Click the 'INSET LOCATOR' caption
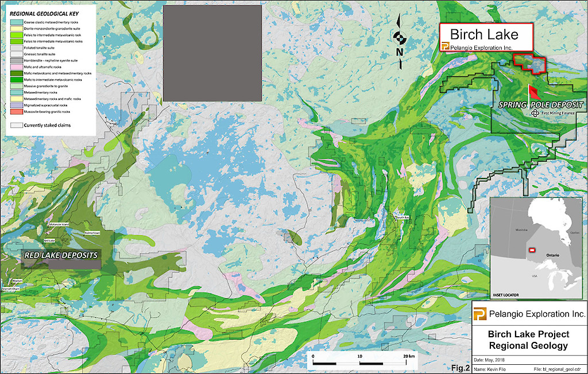Screen dimensions: 588x374 coord(506,295)
